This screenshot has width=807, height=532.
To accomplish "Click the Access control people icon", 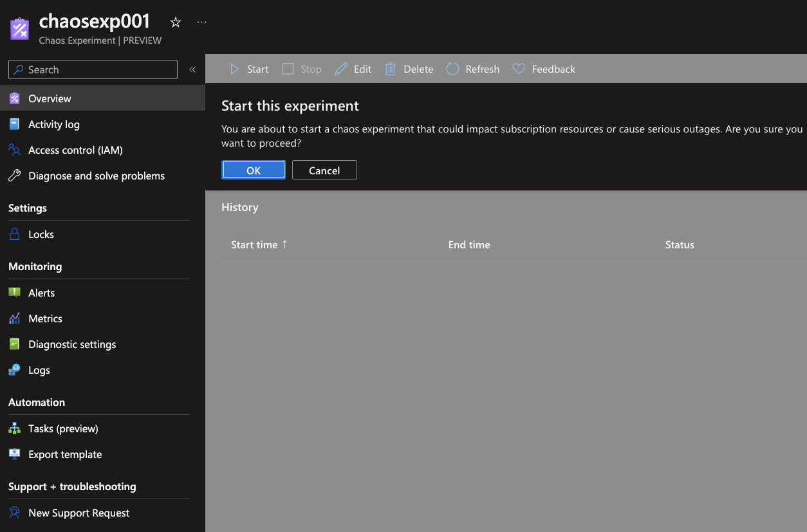I will [x=14, y=150].
